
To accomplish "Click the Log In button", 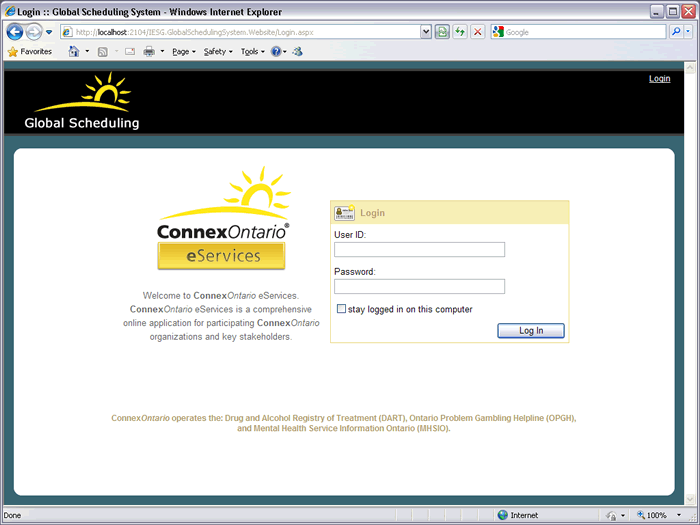I will click(x=531, y=331).
